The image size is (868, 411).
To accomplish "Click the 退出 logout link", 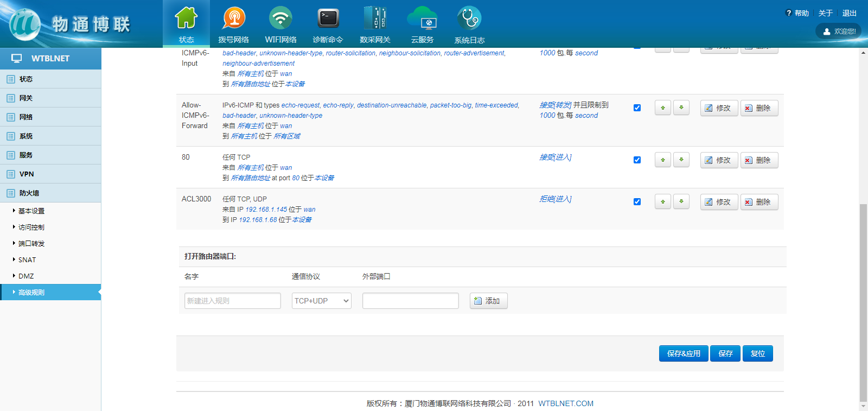I will point(850,13).
